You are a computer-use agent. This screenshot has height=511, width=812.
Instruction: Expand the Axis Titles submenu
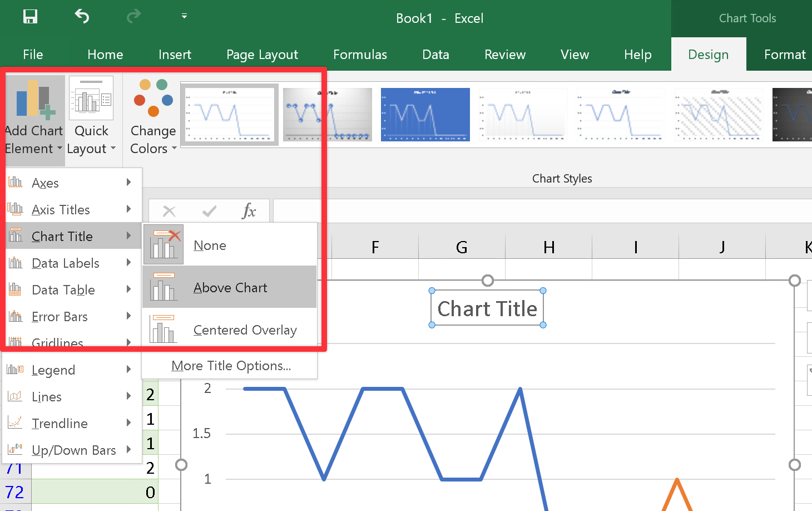(x=72, y=209)
